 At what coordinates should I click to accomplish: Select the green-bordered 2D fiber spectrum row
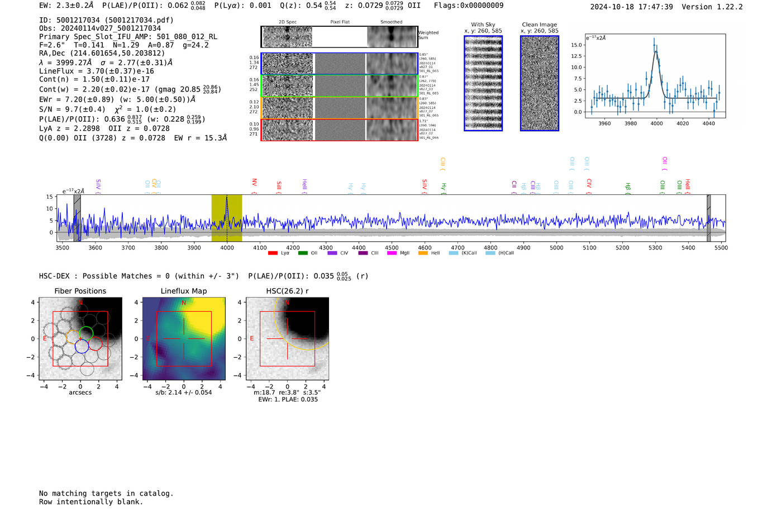(340, 85)
